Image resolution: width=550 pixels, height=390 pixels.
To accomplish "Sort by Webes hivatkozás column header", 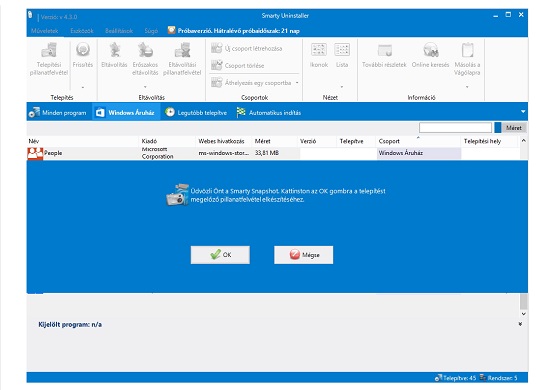I will [x=224, y=141].
